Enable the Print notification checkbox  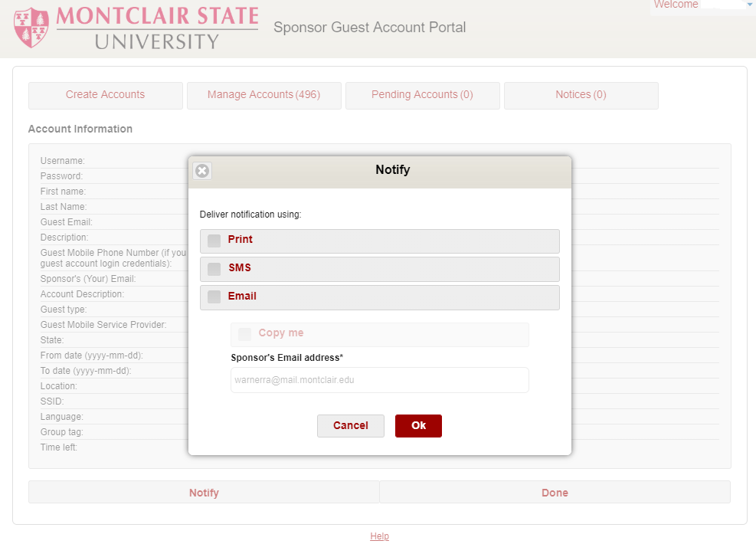click(214, 241)
